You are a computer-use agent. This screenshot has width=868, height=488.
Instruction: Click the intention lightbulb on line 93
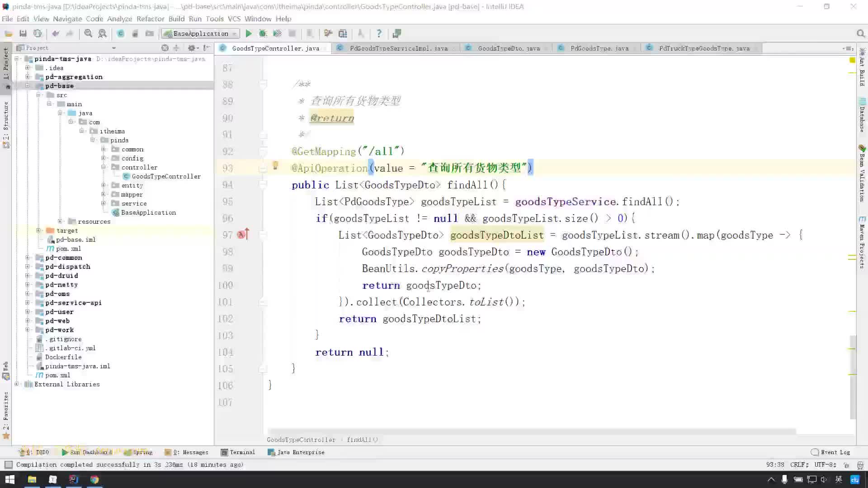pyautogui.click(x=275, y=166)
